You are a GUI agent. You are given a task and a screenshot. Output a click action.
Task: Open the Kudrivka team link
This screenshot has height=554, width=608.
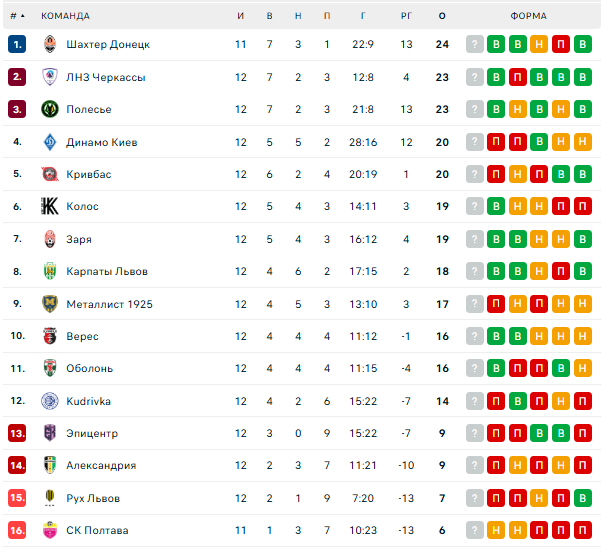(x=88, y=401)
